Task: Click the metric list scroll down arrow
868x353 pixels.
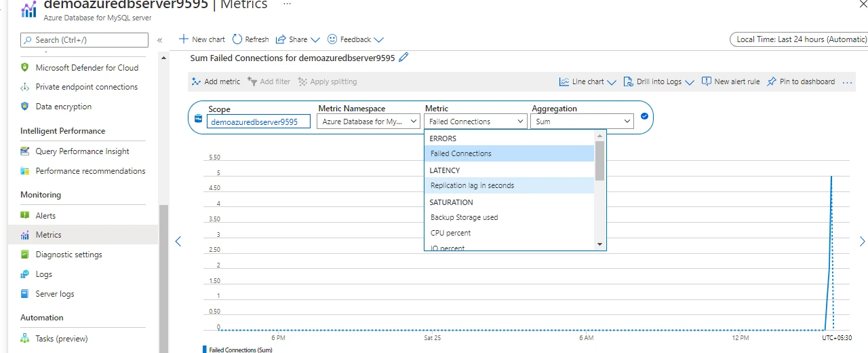Action: click(x=599, y=244)
